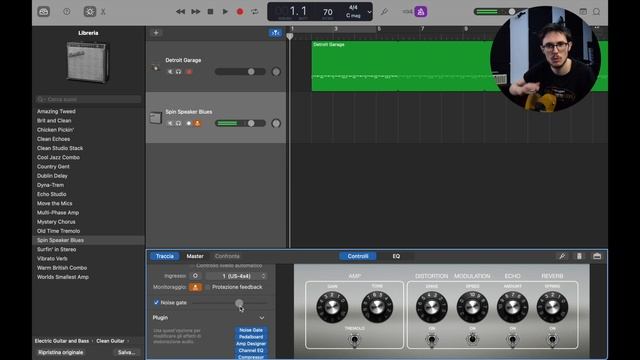640x360 pixels.
Task: Select the Worlds Smallest Amp preset
Action: coord(63,277)
